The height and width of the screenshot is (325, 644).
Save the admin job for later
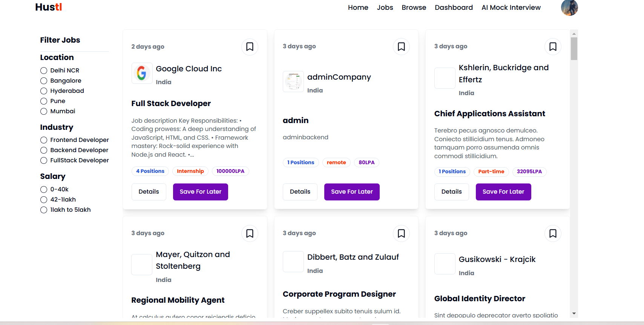[352, 192]
